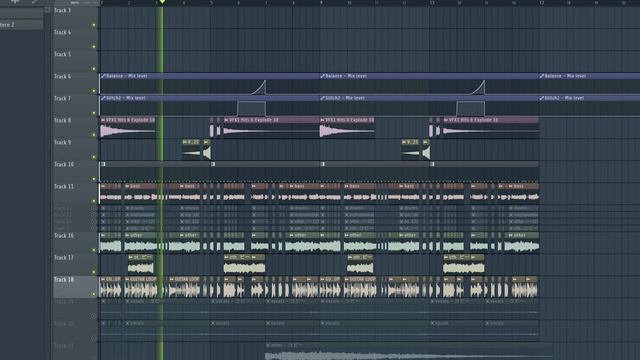640x360 pixels.
Task: Select the 'tern 2' pattern in the picker
Action: click(x=21, y=24)
